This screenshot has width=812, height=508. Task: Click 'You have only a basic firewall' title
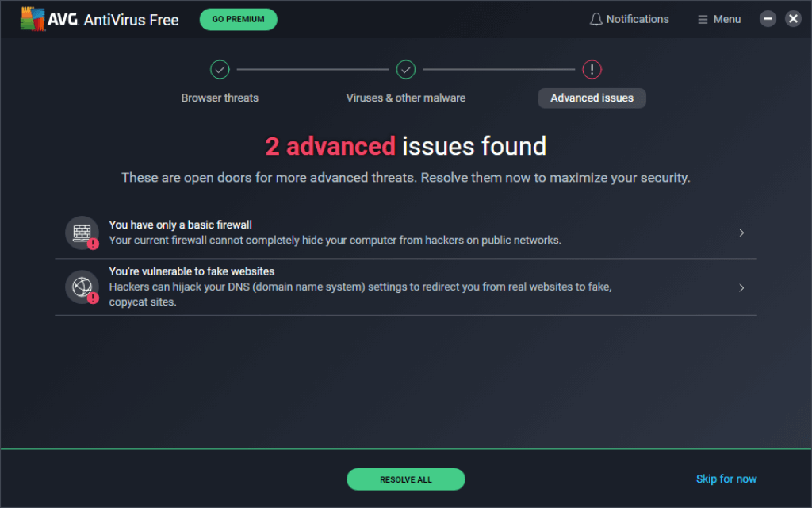tap(180, 225)
